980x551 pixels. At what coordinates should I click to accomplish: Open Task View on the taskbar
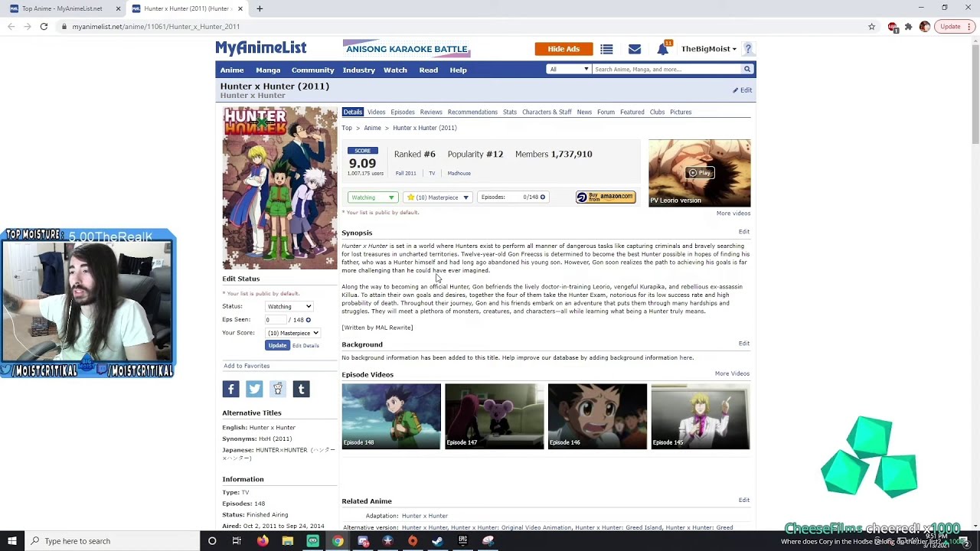[237, 541]
